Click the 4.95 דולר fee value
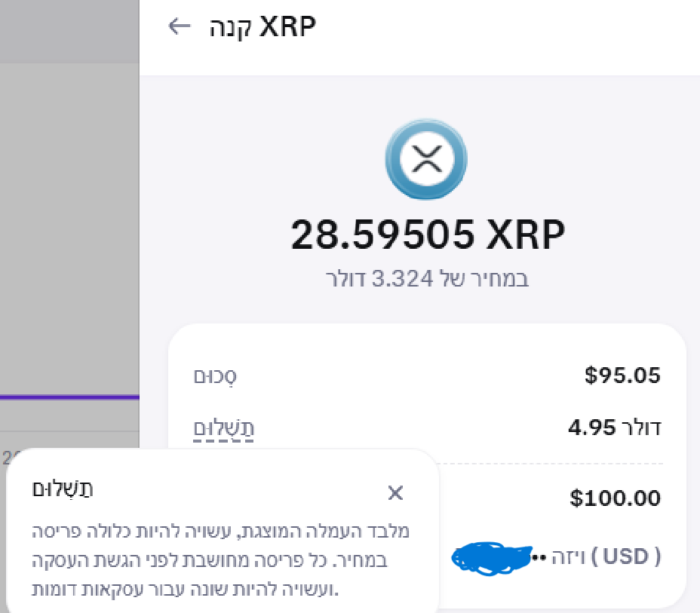Screen dimensions: 700x613 coord(614,428)
